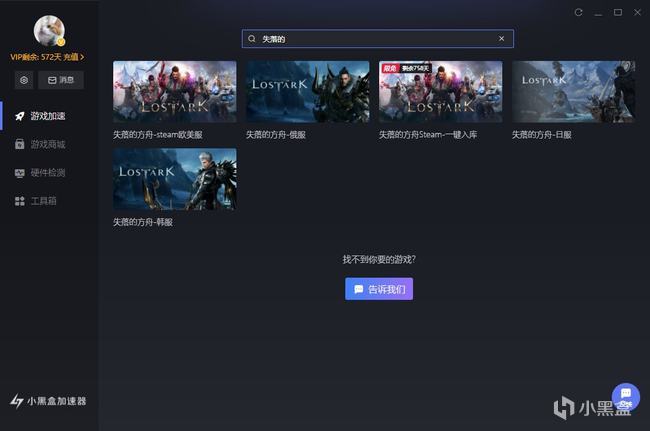Select Lost Ark steam欧美服 thumbnail

pyautogui.click(x=175, y=92)
